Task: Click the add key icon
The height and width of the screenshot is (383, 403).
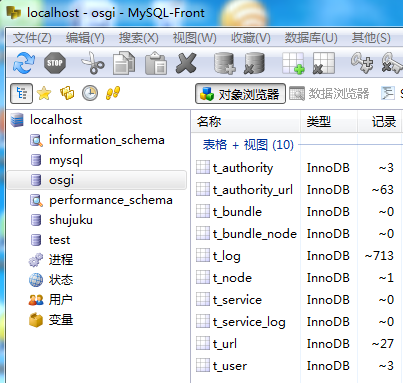Action: point(362,63)
